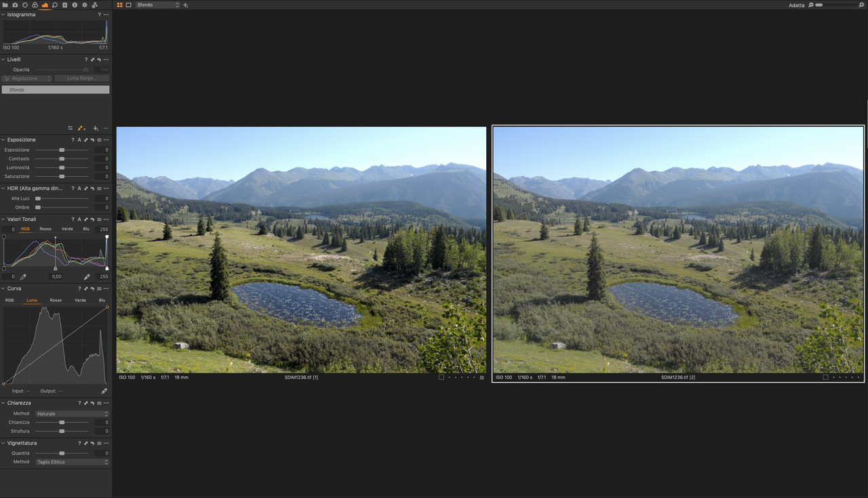Adjust the viewer zoom slider

835,5
